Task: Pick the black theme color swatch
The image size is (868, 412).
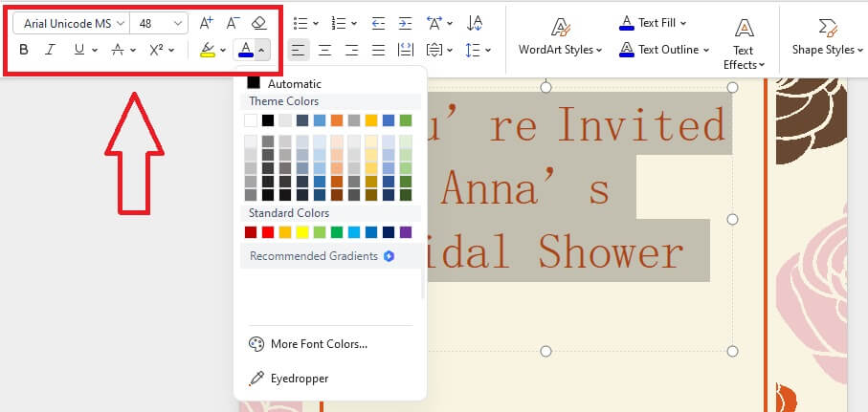Action: (268, 120)
